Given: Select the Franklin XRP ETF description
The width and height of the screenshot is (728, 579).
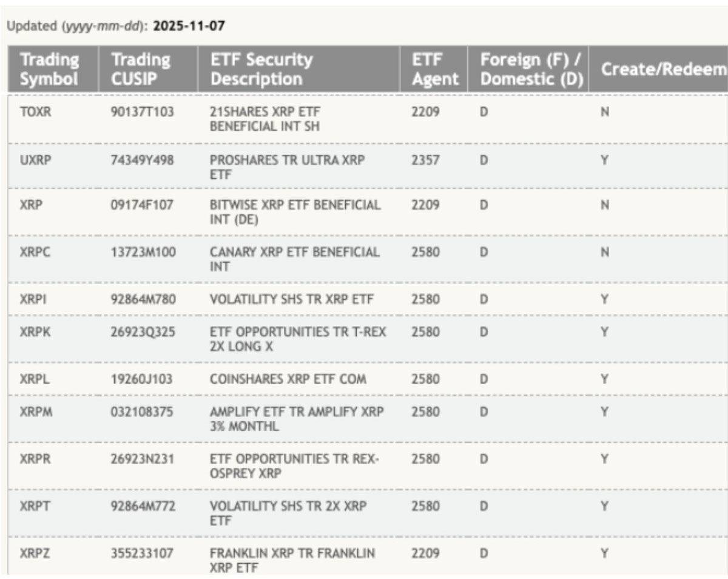Looking at the screenshot, I should coord(292,561).
